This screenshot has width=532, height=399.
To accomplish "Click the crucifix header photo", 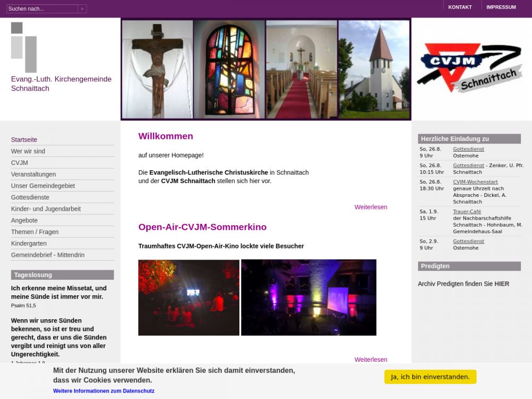I will [157, 69].
